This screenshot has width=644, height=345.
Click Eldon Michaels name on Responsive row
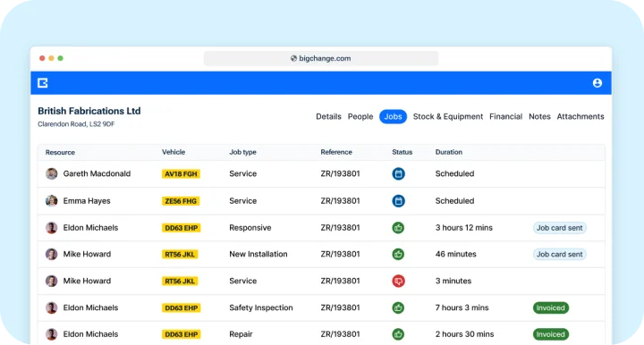[x=90, y=228]
